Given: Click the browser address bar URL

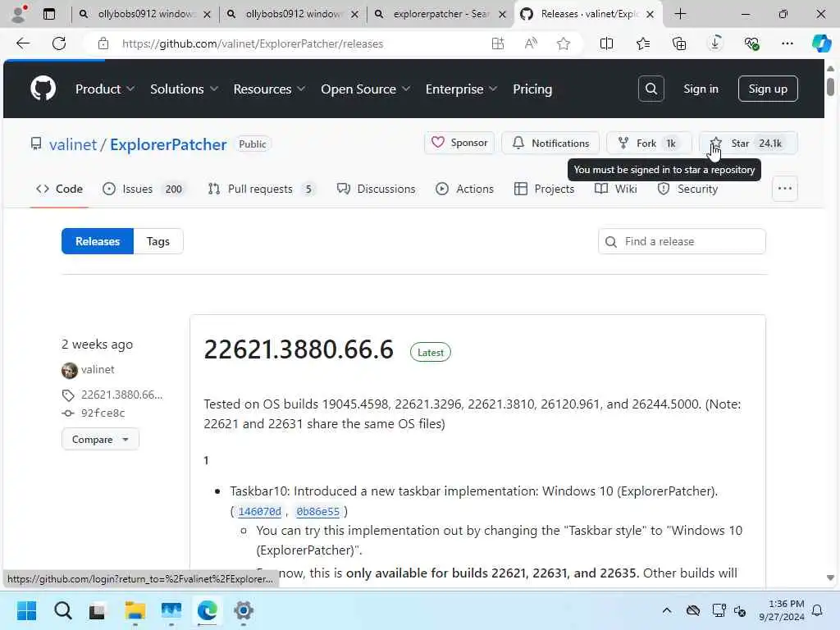Looking at the screenshot, I should pos(253,43).
